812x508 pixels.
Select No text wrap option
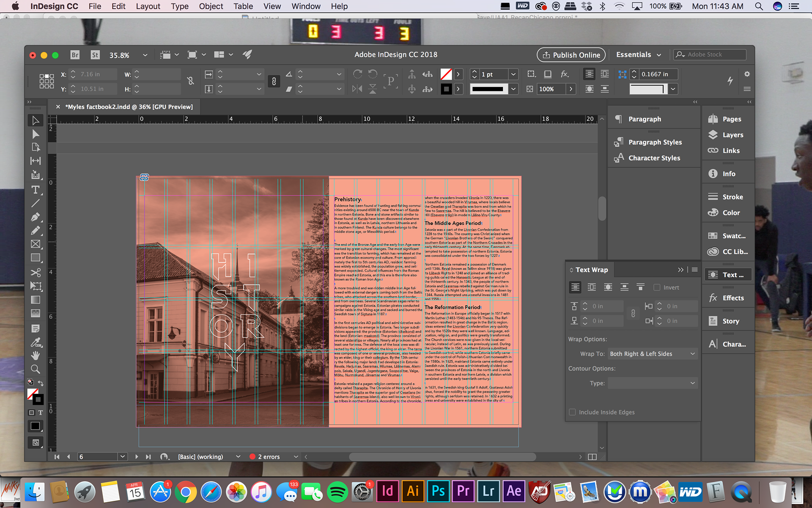(x=575, y=287)
